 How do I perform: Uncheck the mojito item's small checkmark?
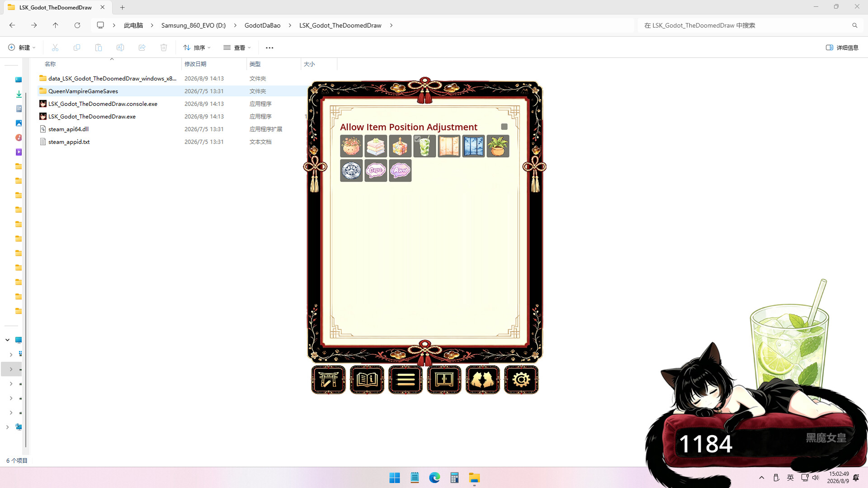pos(418,139)
